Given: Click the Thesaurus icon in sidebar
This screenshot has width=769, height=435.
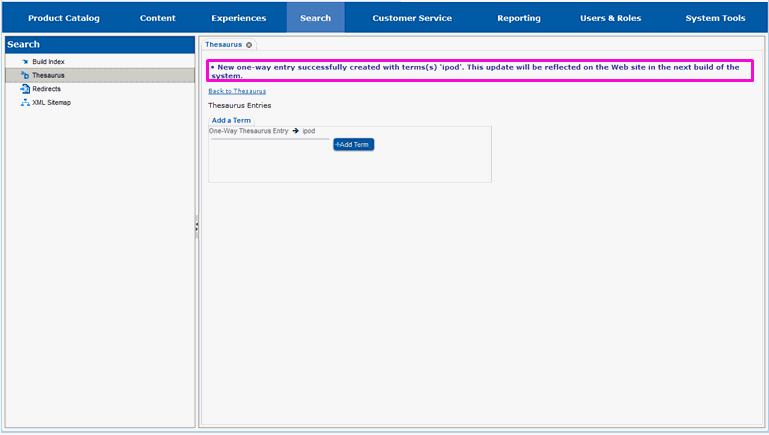Looking at the screenshot, I should (25, 75).
